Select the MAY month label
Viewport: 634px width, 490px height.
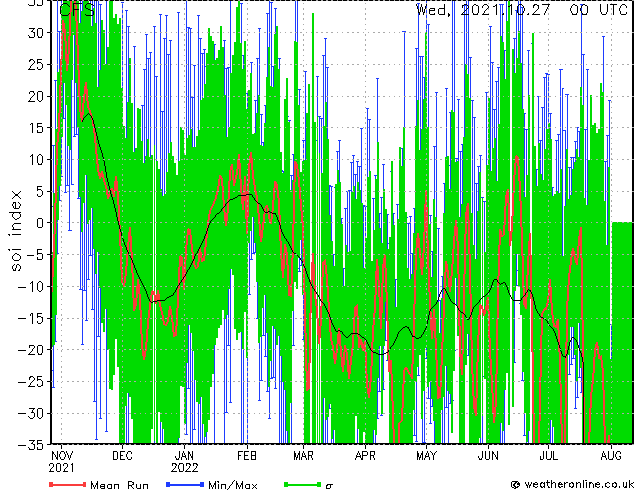point(427,456)
